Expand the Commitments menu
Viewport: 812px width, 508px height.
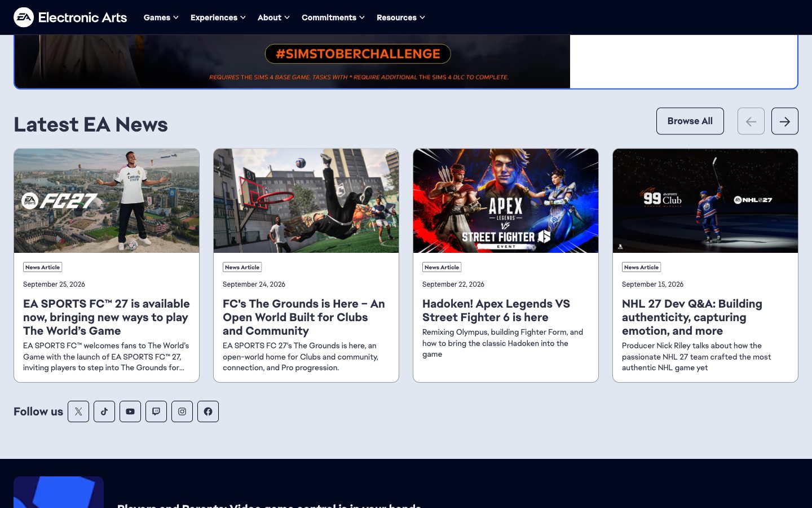click(x=333, y=17)
